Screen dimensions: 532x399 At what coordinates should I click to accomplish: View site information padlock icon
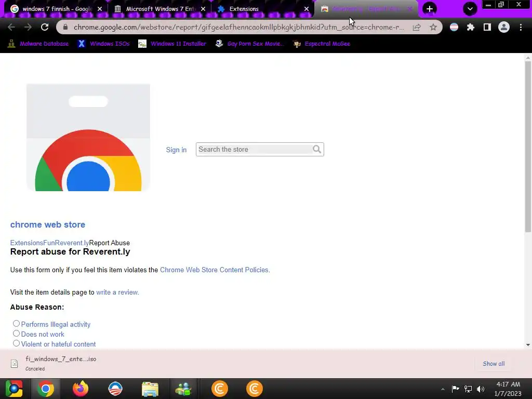pyautogui.click(x=65, y=27)
